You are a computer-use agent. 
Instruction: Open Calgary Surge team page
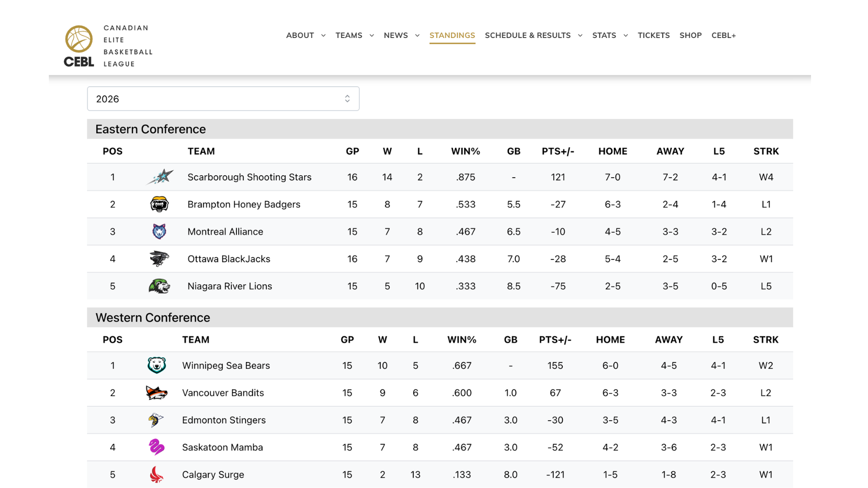[213, 474]
